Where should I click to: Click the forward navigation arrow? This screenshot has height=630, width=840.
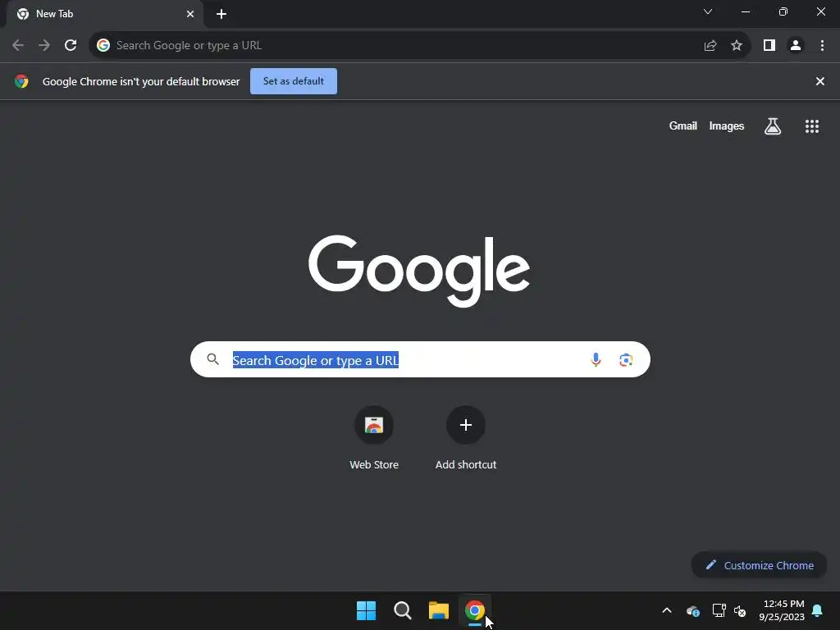pyautogui.click(x=44, y=46)
